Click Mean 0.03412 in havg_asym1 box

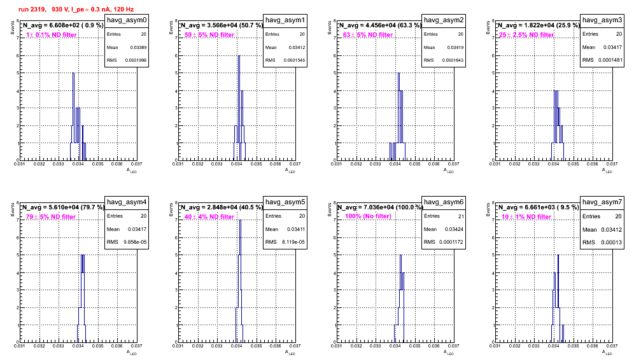tap(285, 47)
